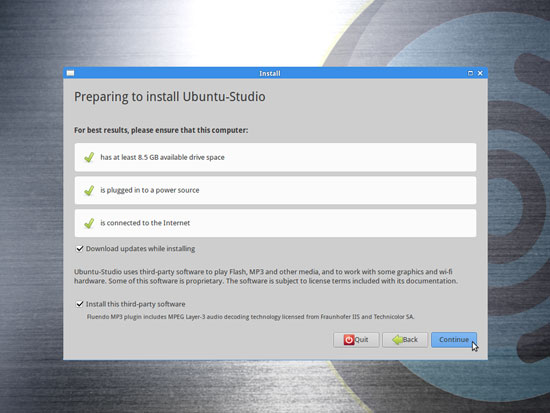Click the 'For best results' instruction line
The width and height of the screenshot is (550, 413).
point(161,130)
